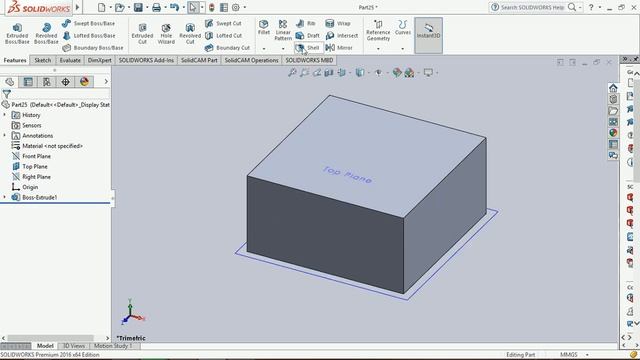Switch to the Evaluate tab
Screen dimensions: 640x360
coord(70,60)
